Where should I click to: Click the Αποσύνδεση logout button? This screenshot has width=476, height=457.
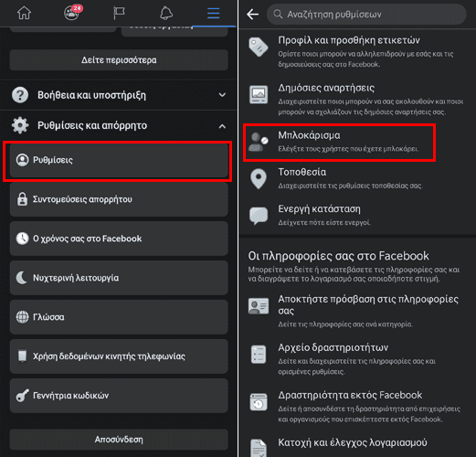coord(119,440)
